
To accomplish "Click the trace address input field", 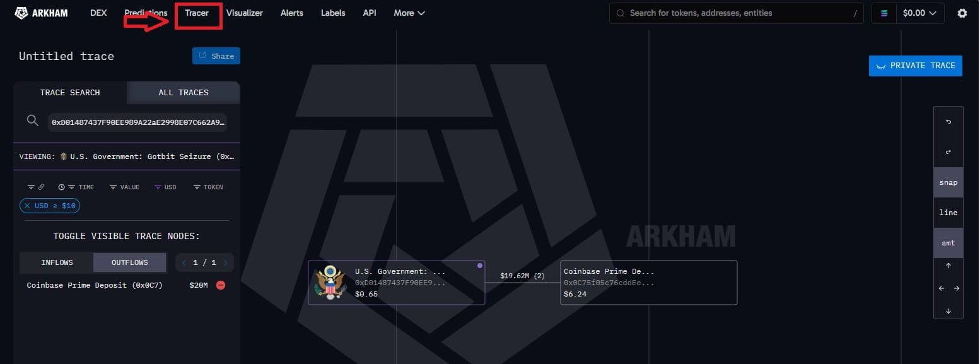I will (137, 122).
